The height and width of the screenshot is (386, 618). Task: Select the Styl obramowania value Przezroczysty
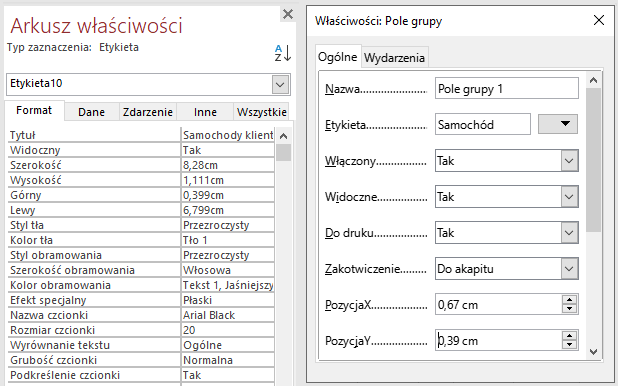[x=227, y=255]
